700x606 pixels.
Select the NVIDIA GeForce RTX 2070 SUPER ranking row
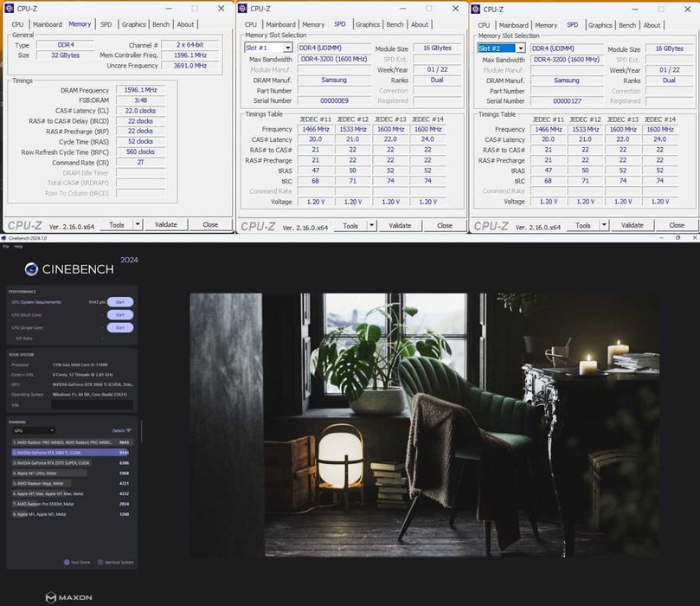[x=71, y=462]
